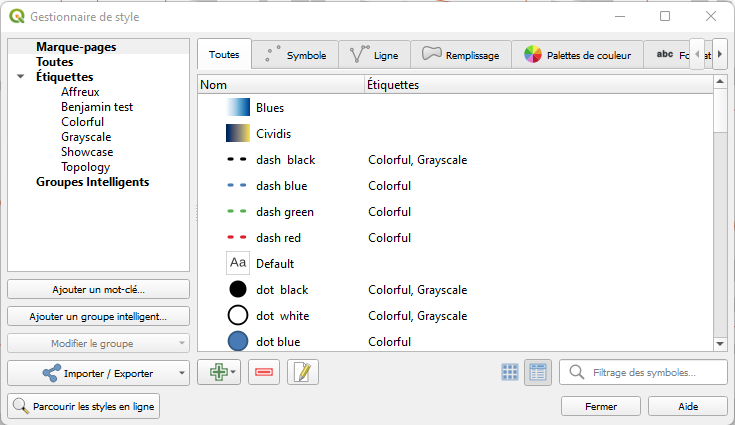Select Groupes Intelligents in the tree
The width and height of the screenshot is (735, 425).
pos(93,182)
